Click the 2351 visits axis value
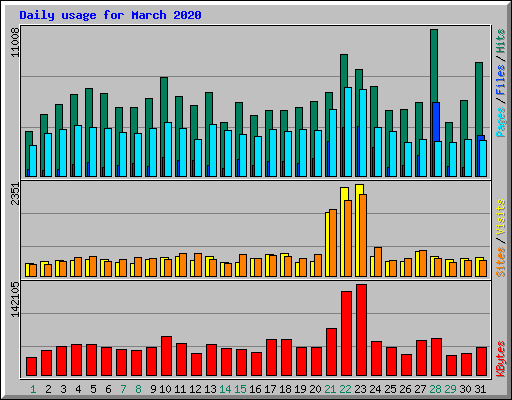This screenshot has height=400, width=512. (x=15, y=194)
